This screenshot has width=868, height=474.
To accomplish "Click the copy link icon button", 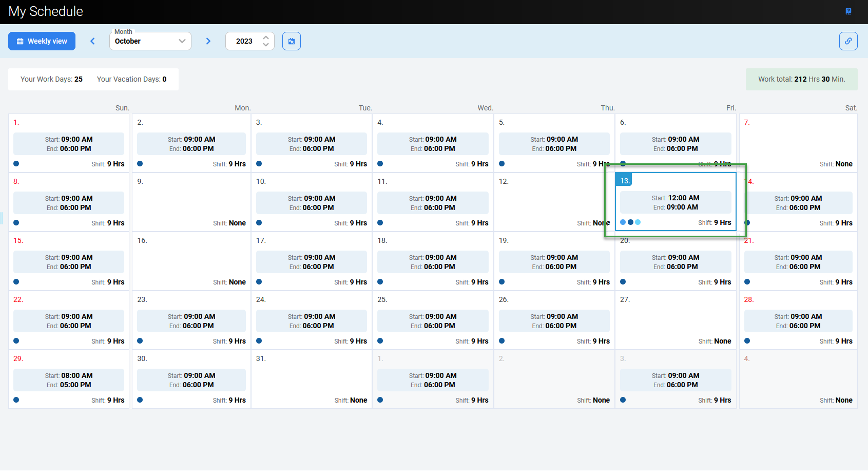I will (x=848, y=41).
